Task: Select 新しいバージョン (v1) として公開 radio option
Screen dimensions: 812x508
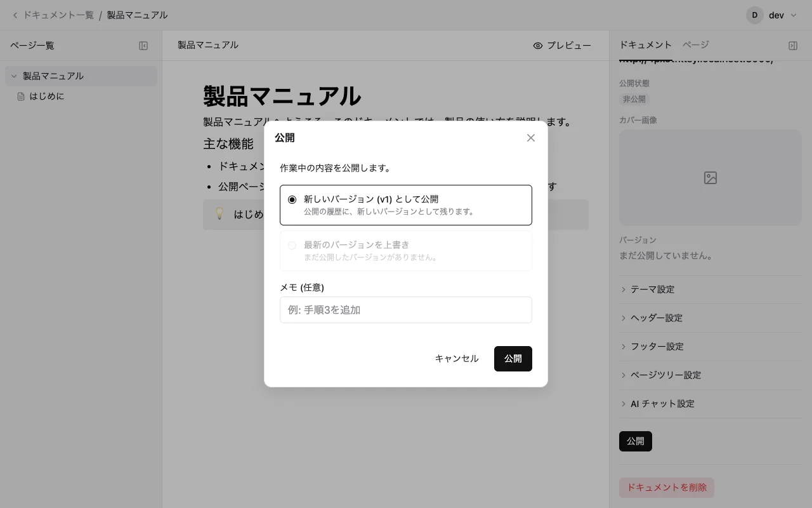Action: point(406,205)
